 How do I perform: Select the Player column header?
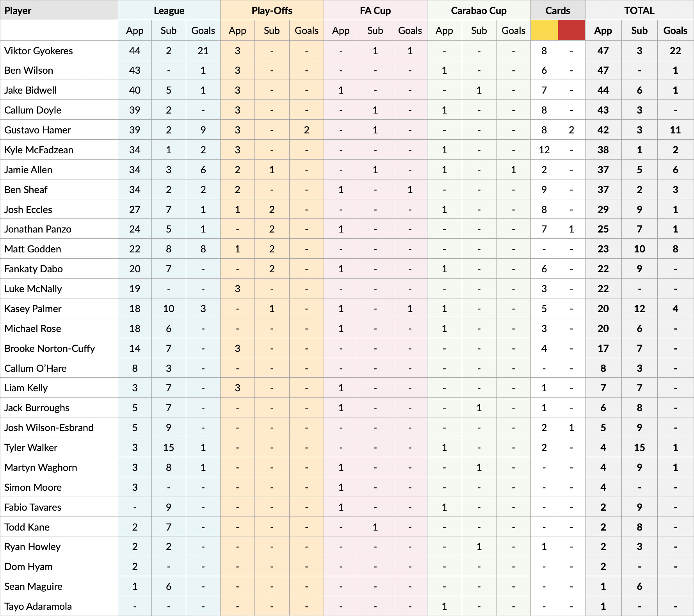(18, 11)
